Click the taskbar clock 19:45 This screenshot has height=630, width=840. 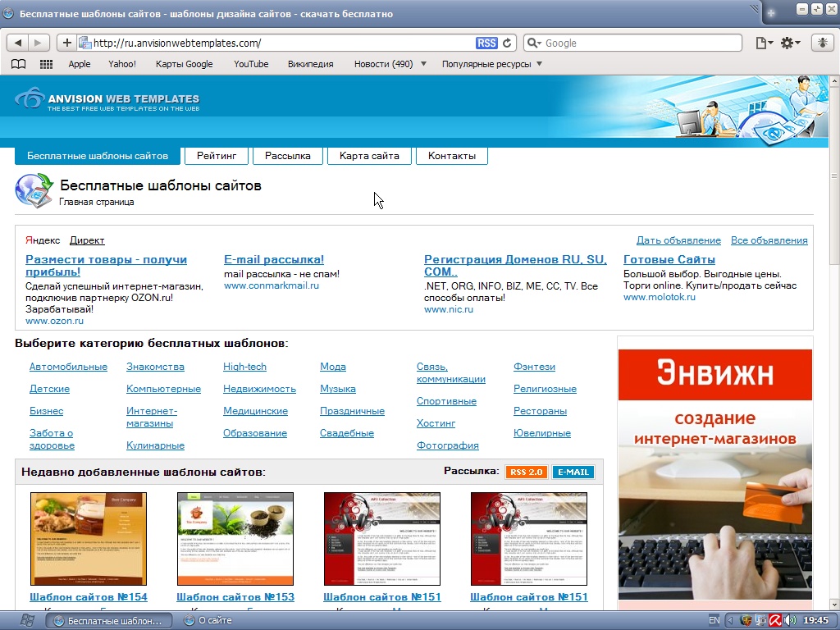[x=816, y=620]
